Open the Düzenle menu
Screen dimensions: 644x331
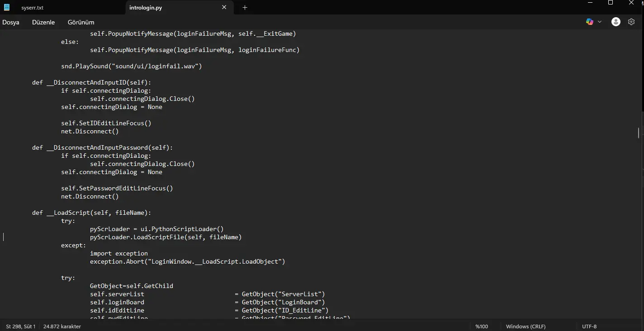[x=43, y=22]
